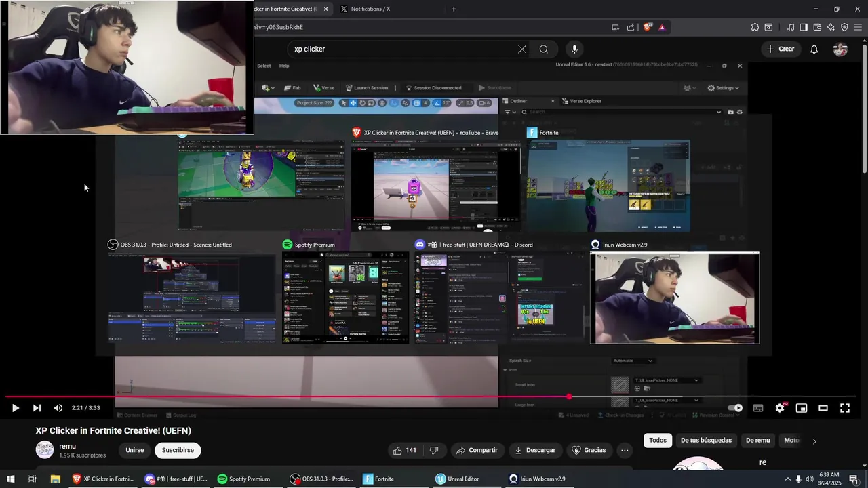
Task: Turn on subtitles in the player
Action: (x=758, y=408)
